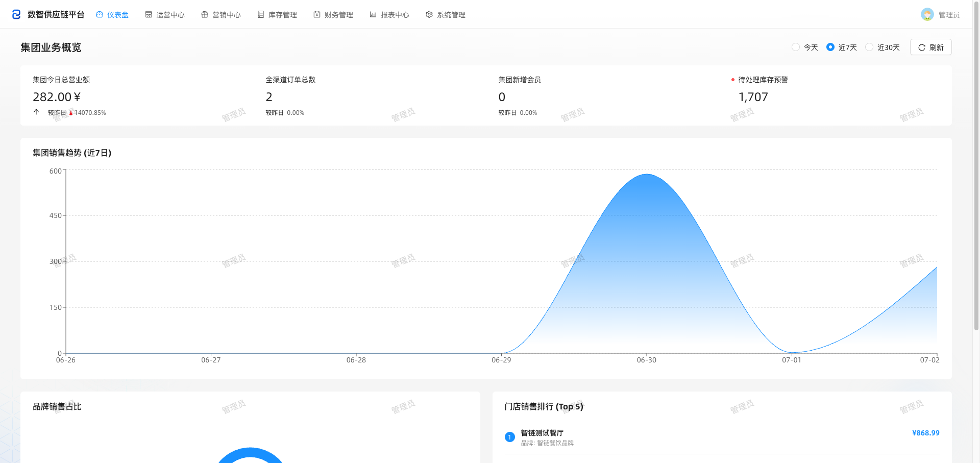Screen dimensions: 980x463
Task: Click the up-arrow trend icon under 总营业额
Action: click(x=36, y=112)
